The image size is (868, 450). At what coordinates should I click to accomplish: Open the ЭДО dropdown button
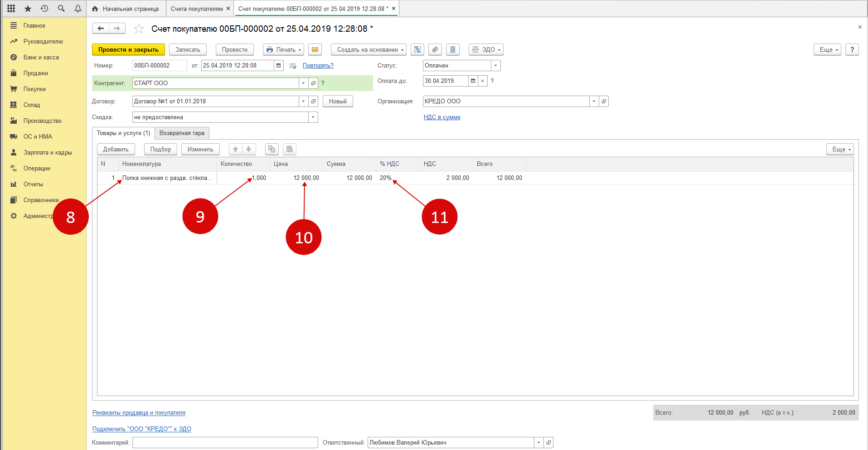point(486,49)
